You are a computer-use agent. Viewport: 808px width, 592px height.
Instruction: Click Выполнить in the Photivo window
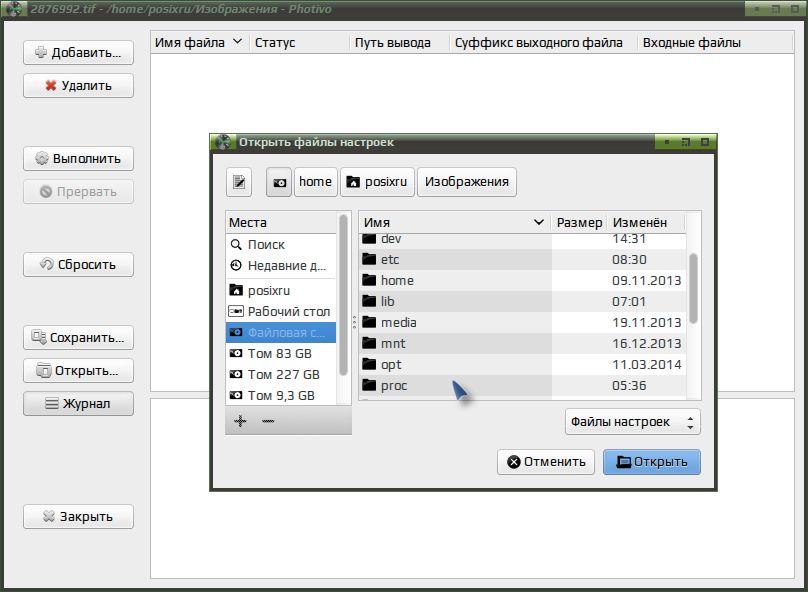pyautogui.click(x=78, y=159)
